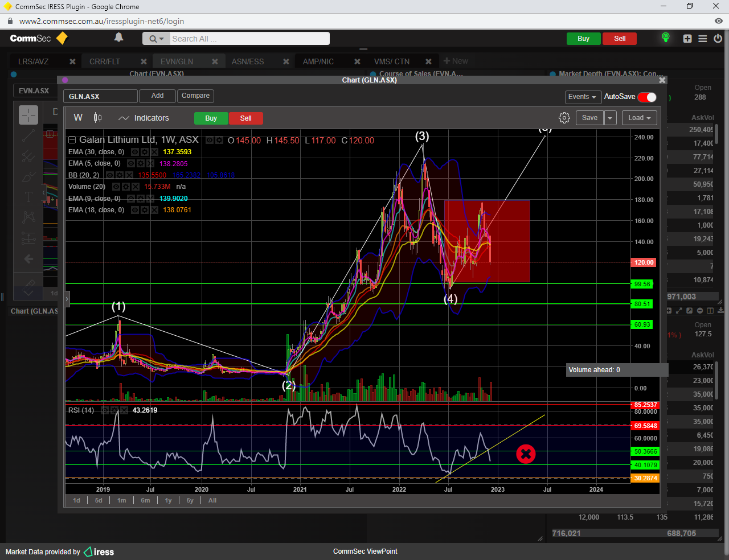Click the green lightbulb ideas icon
Screen dimensions: 729x560
click(x=665, y=38)
